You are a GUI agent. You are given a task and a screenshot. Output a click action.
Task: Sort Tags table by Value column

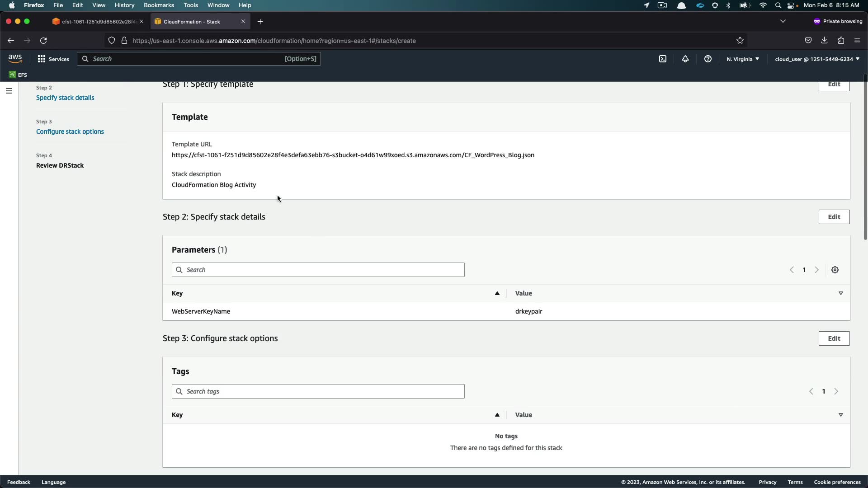click(x=840, y=415)
